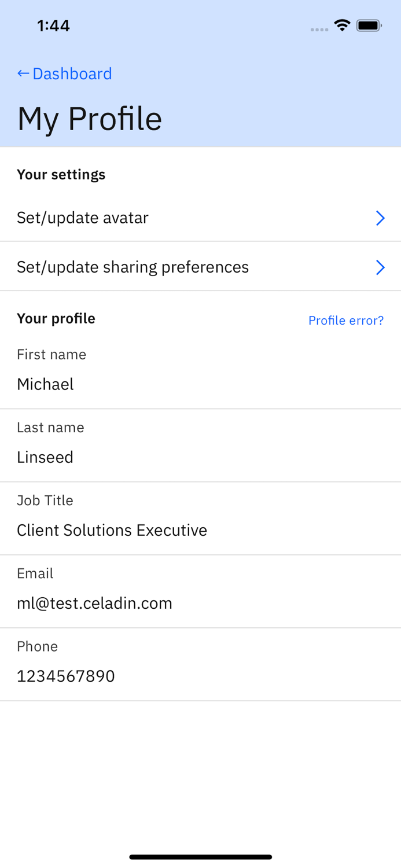Tap the 1:44 clock in the status bar
Image resolution: width=401 pixels, height=868 pixels.
point(53,25)
